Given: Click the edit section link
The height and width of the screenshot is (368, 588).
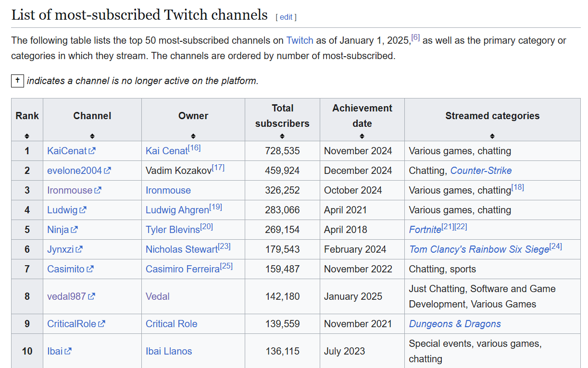Looking at the screenshot, I should tap(286, 17).
